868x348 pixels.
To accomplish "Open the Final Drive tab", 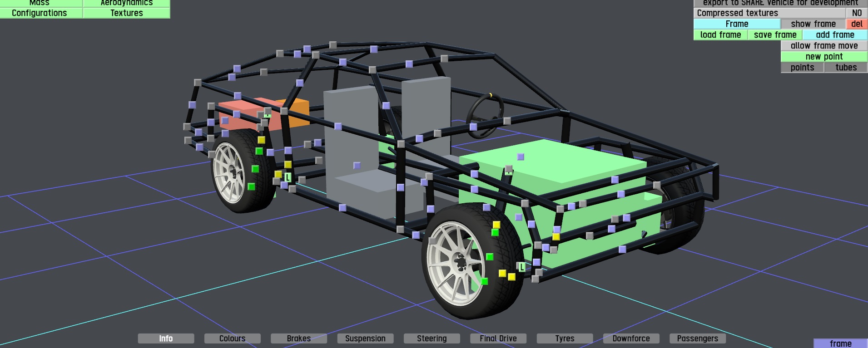I will click(x=498, y=338).
